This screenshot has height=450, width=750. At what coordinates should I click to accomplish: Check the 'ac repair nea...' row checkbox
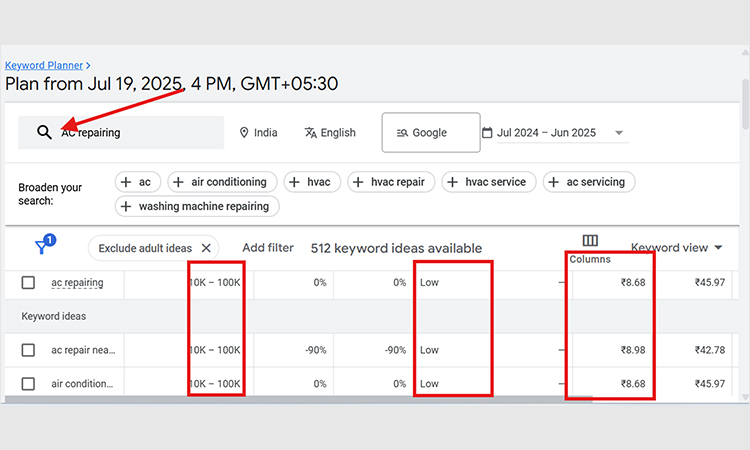(x=28, y=350)
